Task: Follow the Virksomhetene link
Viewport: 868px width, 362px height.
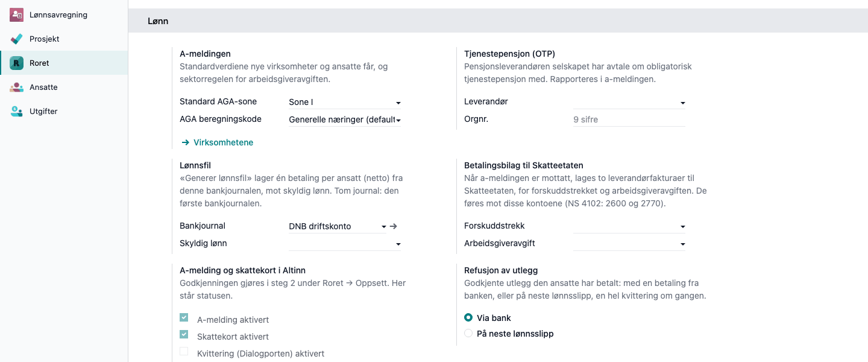Action: [217, 142]
